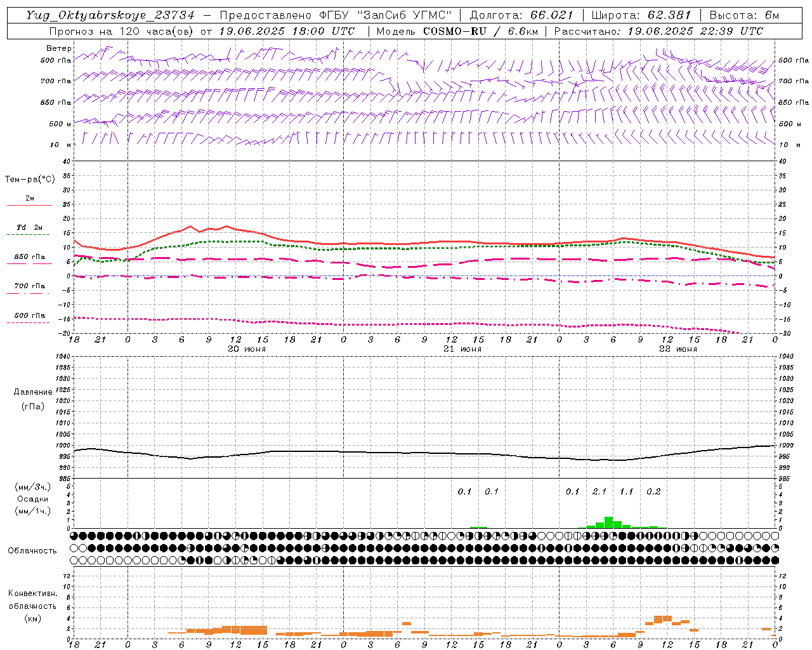Click the 850 гПа entry in temperature legend
This screenshot has width=812, height=650.
pos(30,257)
